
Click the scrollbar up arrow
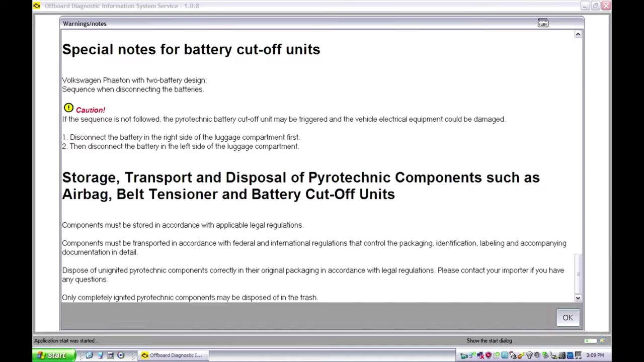click(x=578, y=34)
